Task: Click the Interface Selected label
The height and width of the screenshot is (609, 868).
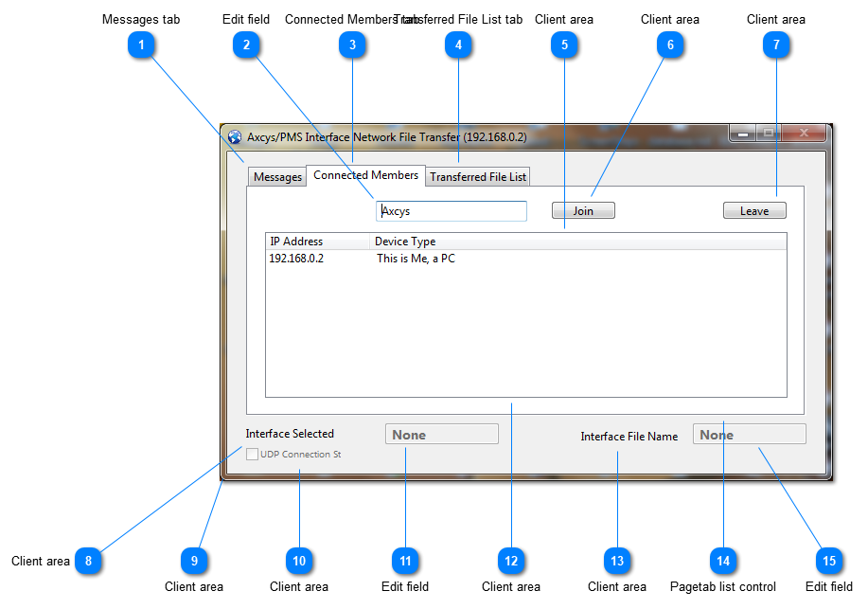Action: point(290,434)
